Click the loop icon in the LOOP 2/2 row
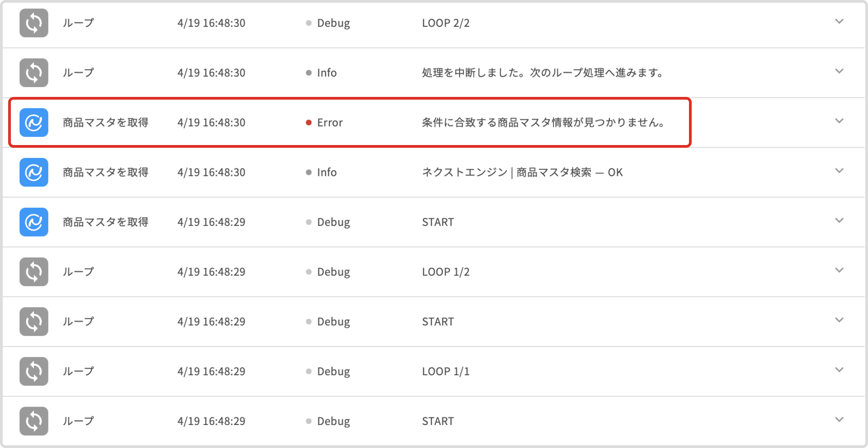This screenshot has height=448, width=868. point(34,23)
